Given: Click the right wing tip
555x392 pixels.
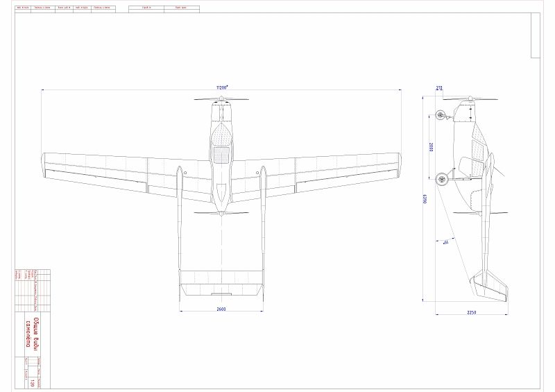Looking at the screenshot, I should [x=398, y=162].
